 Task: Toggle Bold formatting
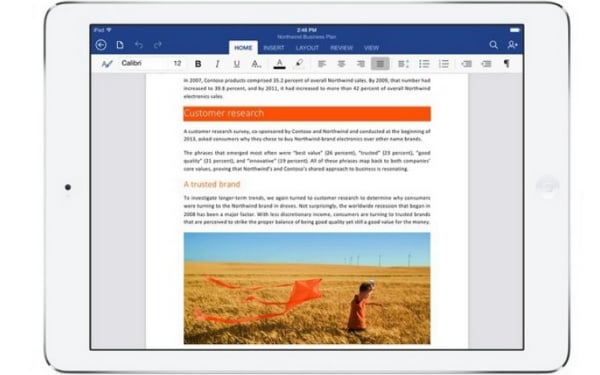198,64
